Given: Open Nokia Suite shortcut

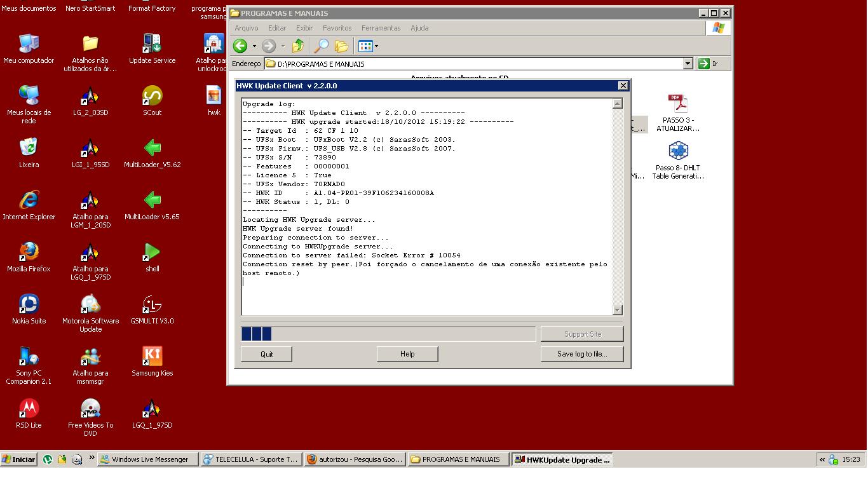Looking at the screenshot, I should [x=29, y=309].
